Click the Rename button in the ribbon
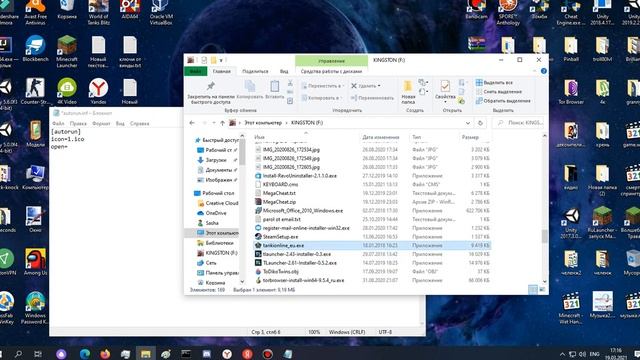640x360 pixels. point(372,98)
